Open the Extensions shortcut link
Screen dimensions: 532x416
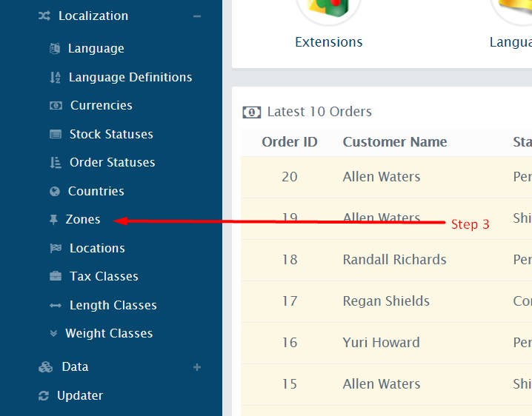tap(328, 42)
